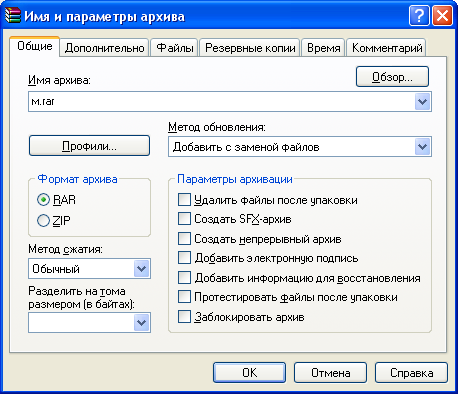This screenshot has width=458, height=394.
Task: Switch to the Резервные копии tab
Action: [x=250, y=48]
